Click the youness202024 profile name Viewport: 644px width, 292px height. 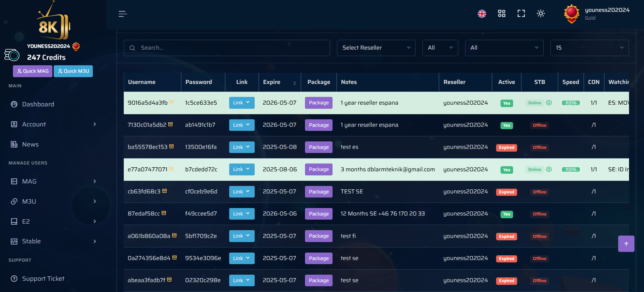[x=607, y=10]
